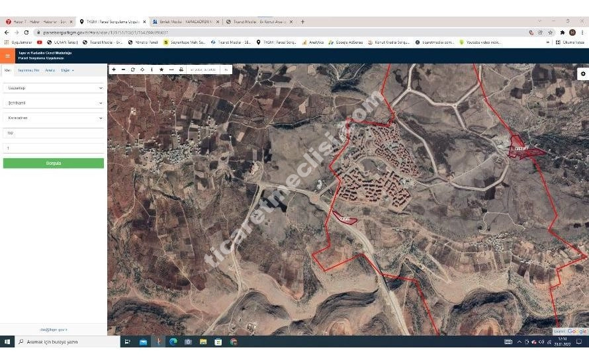This screenshot has width=589, height=364.
Task: Open File Explorer from taskbar
Action: point(203,341)
